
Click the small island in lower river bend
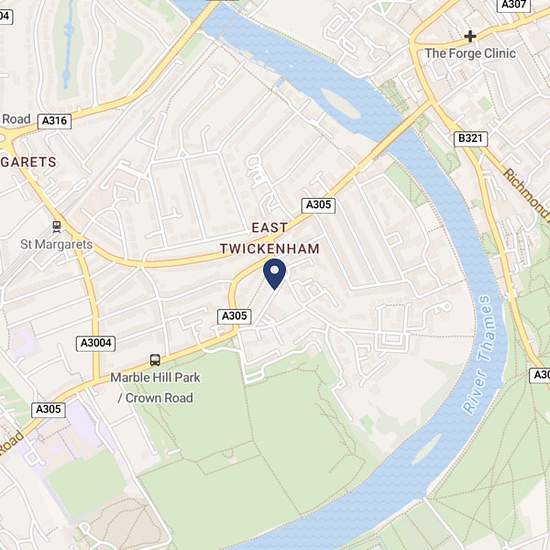pos(427,450)
